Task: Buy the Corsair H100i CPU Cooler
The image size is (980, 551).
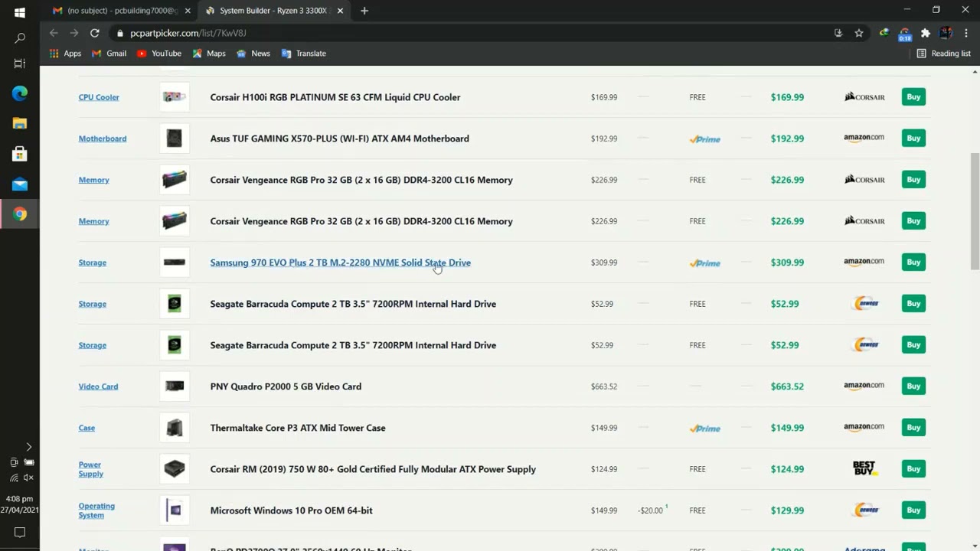Action: click(x=913, y=97)
